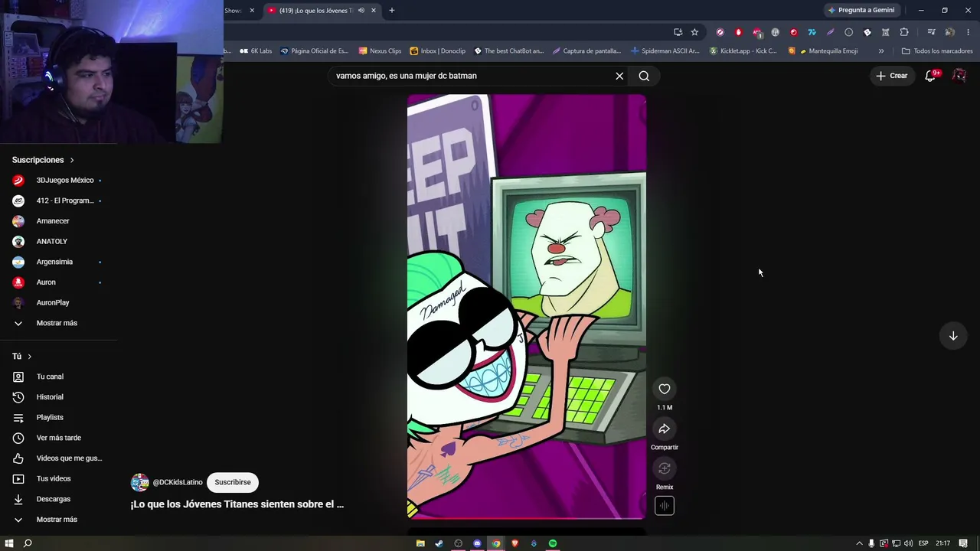Open Playlists in the sidebar
The image size is (980, 551).
tap(58, 418)
